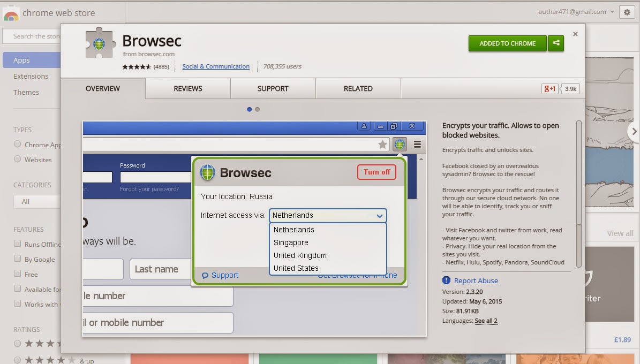Image resolution: width=640 pixels, height=364 pixels.
Task: Click the View all link
Action: [x=620, y=233]
